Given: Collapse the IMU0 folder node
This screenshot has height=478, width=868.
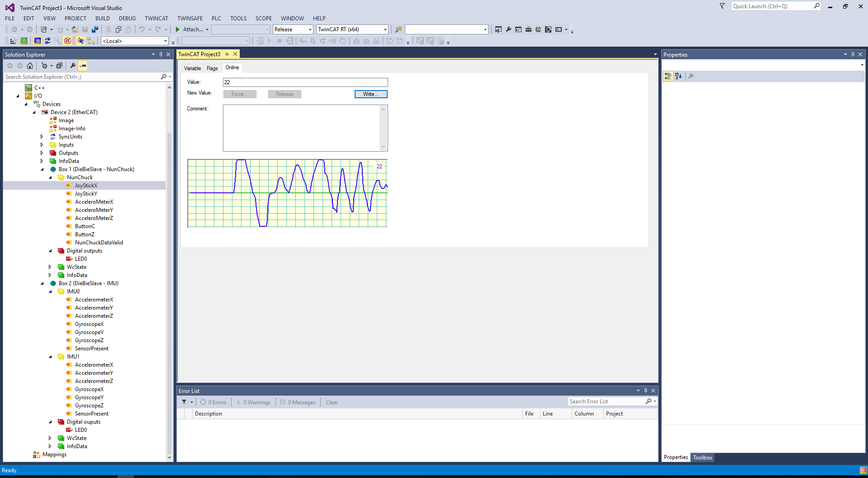Looking at the screenshot, I should pyautogui.click(x=50, y=292).
